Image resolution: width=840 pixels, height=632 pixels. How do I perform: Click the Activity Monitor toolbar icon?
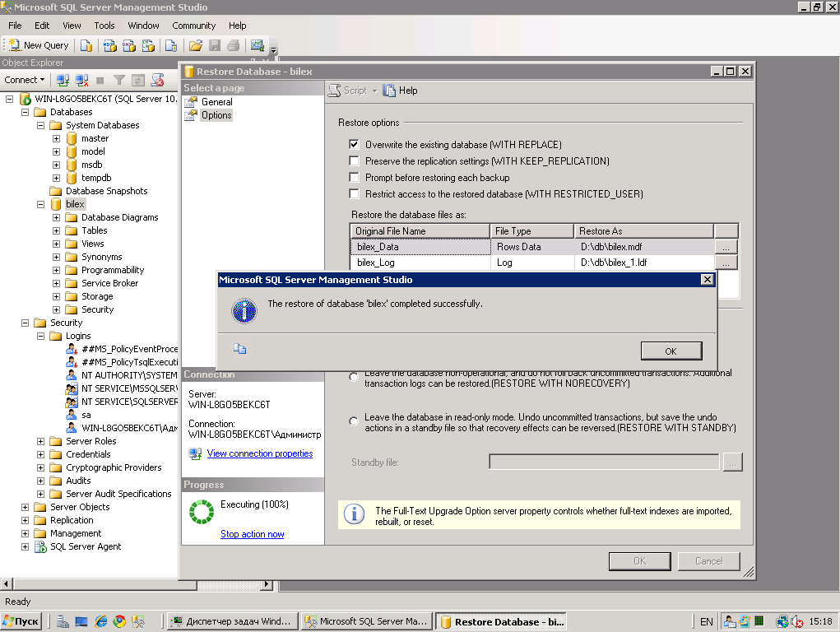(258, 45)
